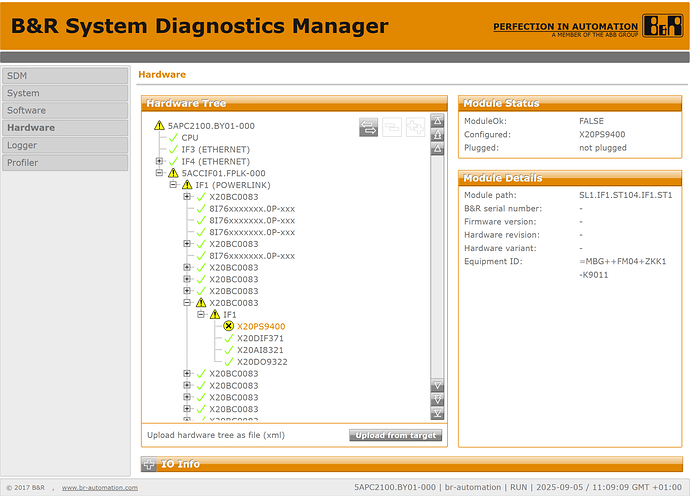Open the SDM menu item
This screenshot has height=496, width=690.
(x=65, y=76)
